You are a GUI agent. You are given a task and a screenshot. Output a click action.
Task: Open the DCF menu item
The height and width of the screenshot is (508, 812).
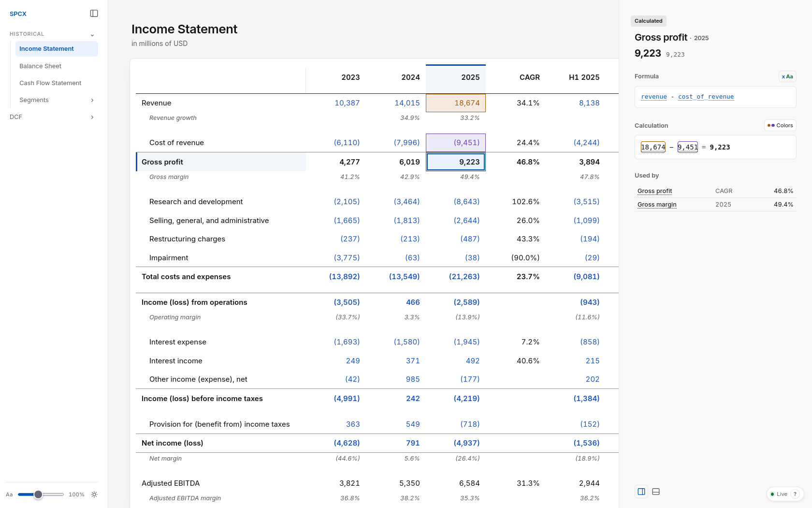pos(16,117)
